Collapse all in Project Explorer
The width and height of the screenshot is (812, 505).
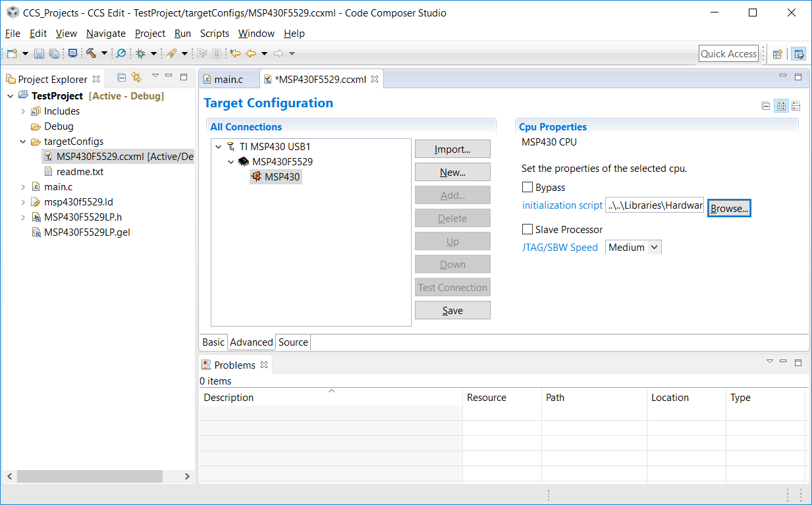[122, 78]
